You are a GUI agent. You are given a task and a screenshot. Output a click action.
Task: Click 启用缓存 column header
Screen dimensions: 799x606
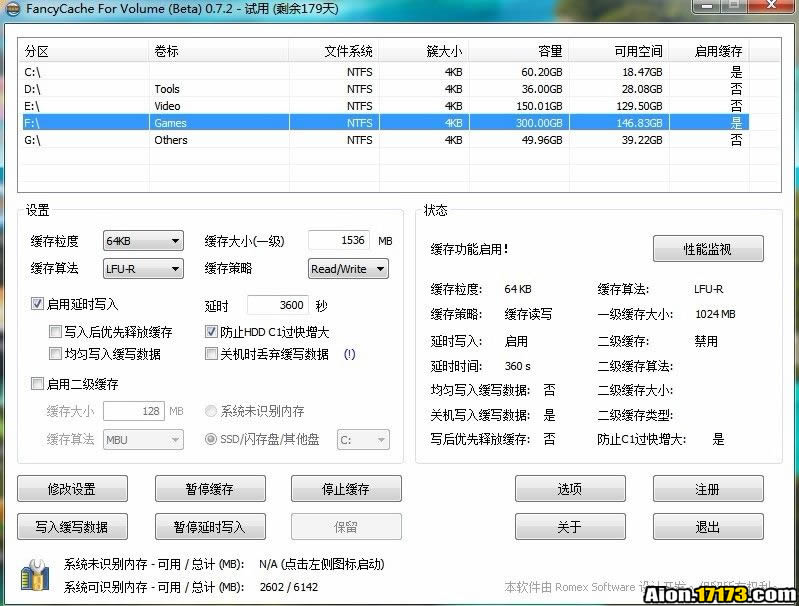click(x=709, y=51)
